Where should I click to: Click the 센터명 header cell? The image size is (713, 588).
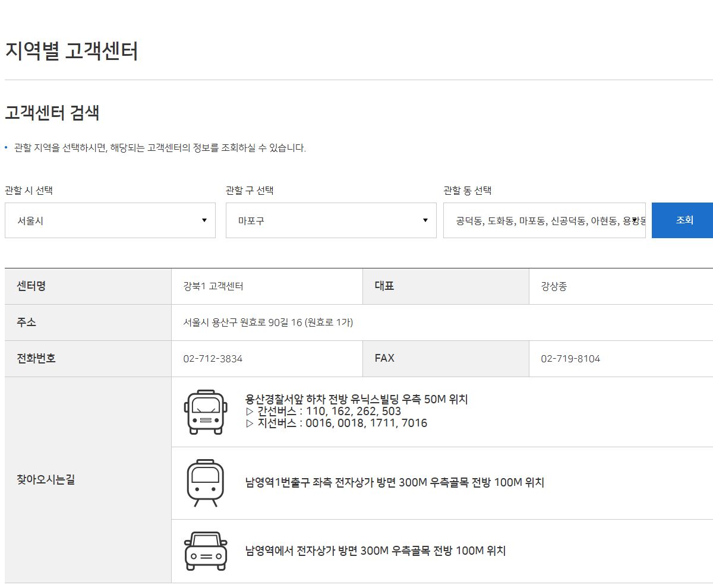tap(88, 286)
